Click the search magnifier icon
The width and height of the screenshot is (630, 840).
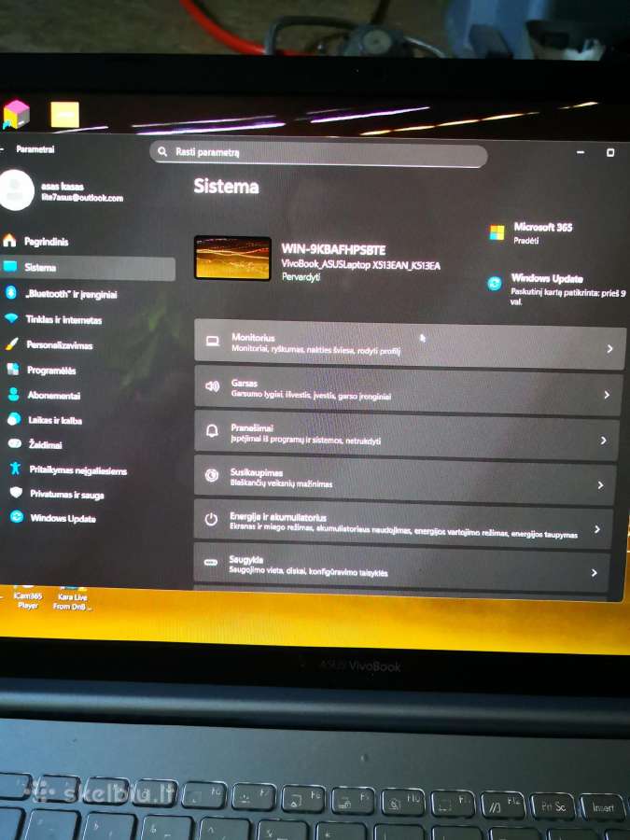click(x=162, y=151)
